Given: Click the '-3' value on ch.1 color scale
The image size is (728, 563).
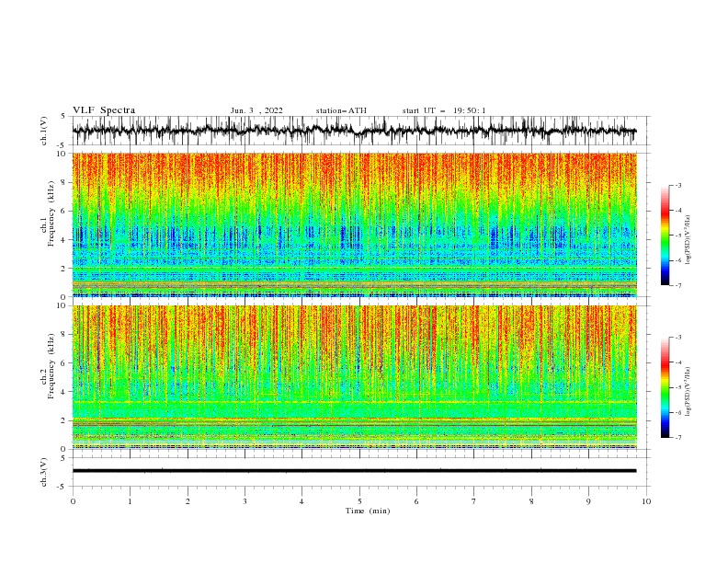Looking at the screenshot, I should point(677,185).
